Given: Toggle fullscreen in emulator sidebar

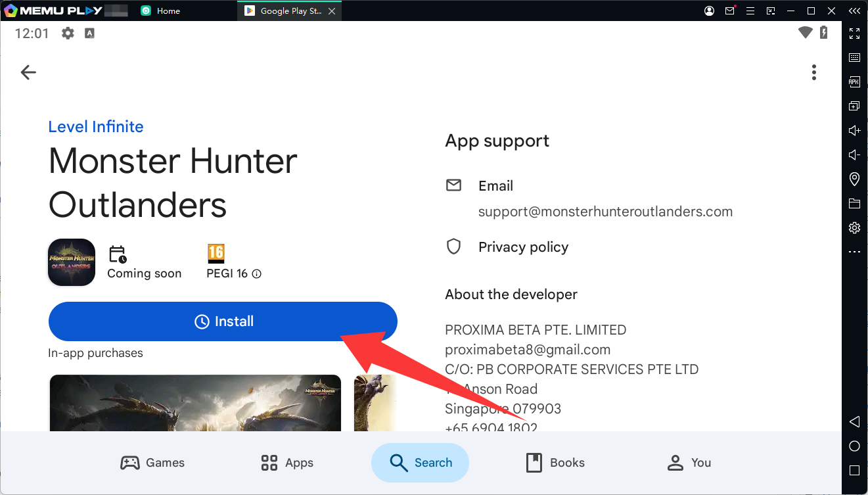Looking at the screenshot, I should tap(854, 34).
